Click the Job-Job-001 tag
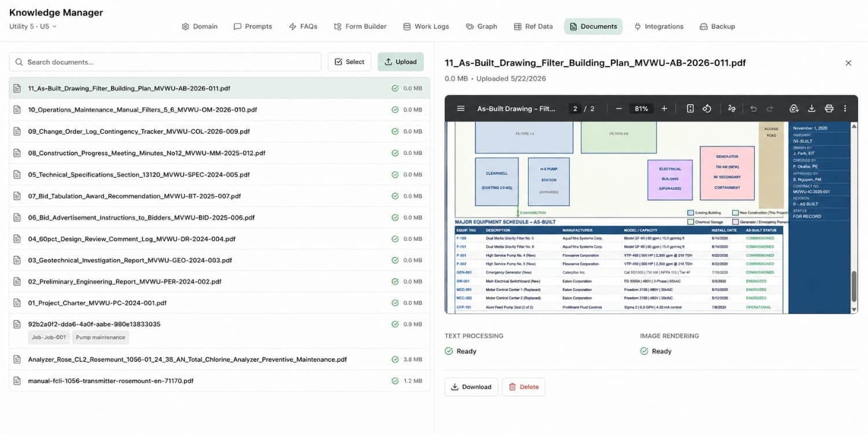Viewport: 868px width, 434px height. [49, 337]
